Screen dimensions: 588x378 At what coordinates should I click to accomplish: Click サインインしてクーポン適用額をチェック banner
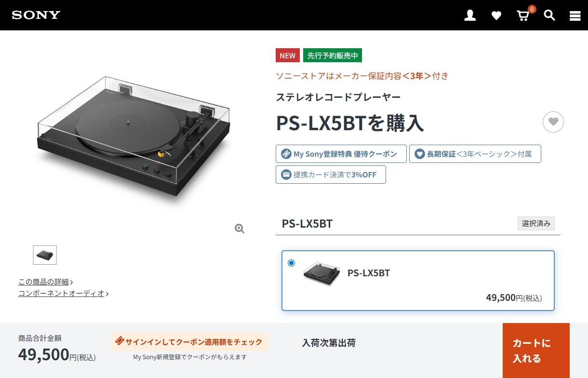pyautogui.click(x=190, y=341)
